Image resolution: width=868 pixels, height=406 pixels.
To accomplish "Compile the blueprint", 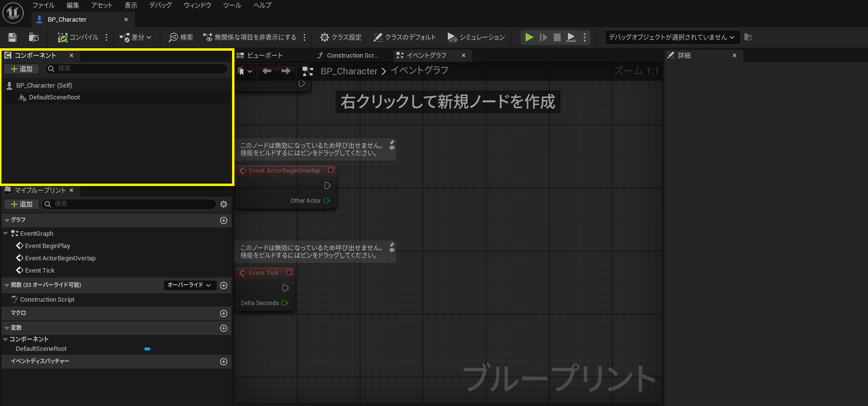I will (x=78, y=37).
